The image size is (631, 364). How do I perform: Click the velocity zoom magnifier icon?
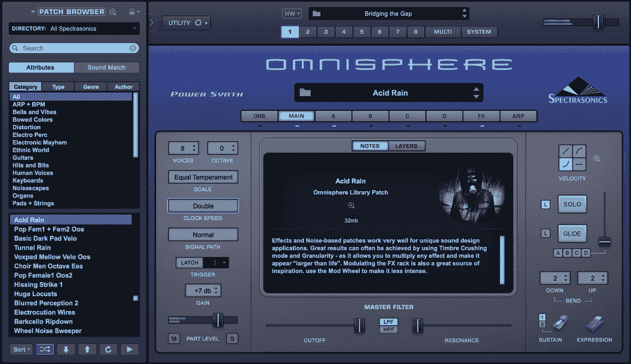tap(596, 158)
